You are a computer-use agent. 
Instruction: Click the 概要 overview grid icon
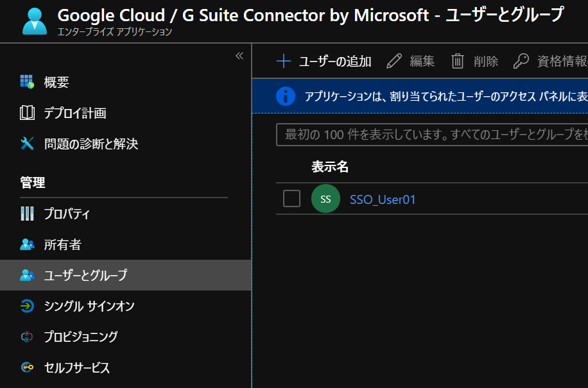pyautogui.click(x=27, y=81)
